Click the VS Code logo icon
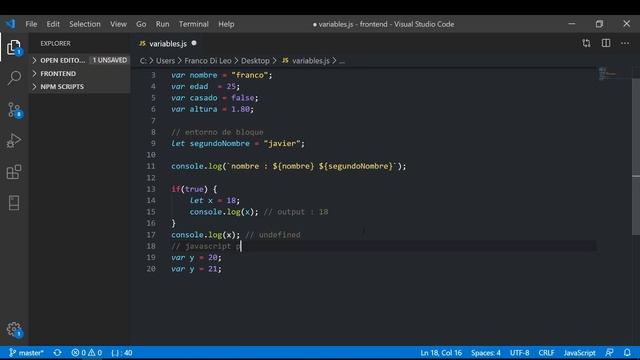This screenshot has height=360, width=640. 11,24
